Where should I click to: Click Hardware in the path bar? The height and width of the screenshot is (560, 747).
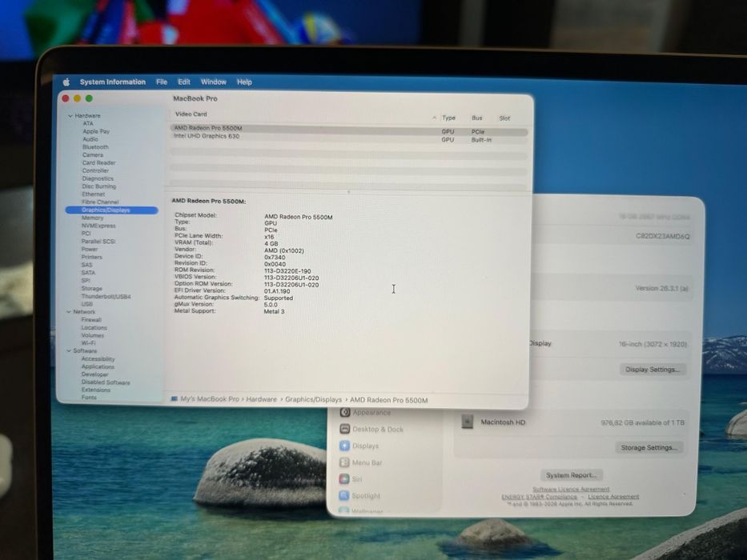pos(261,399)
